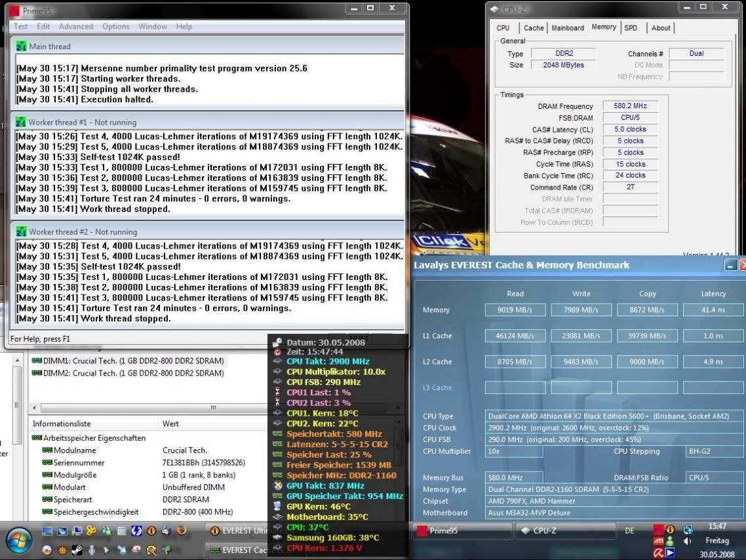The width and height of the screenshot is (746, 560).
Task: Click the Informationsliste column header
Action: tap(94, 424)
